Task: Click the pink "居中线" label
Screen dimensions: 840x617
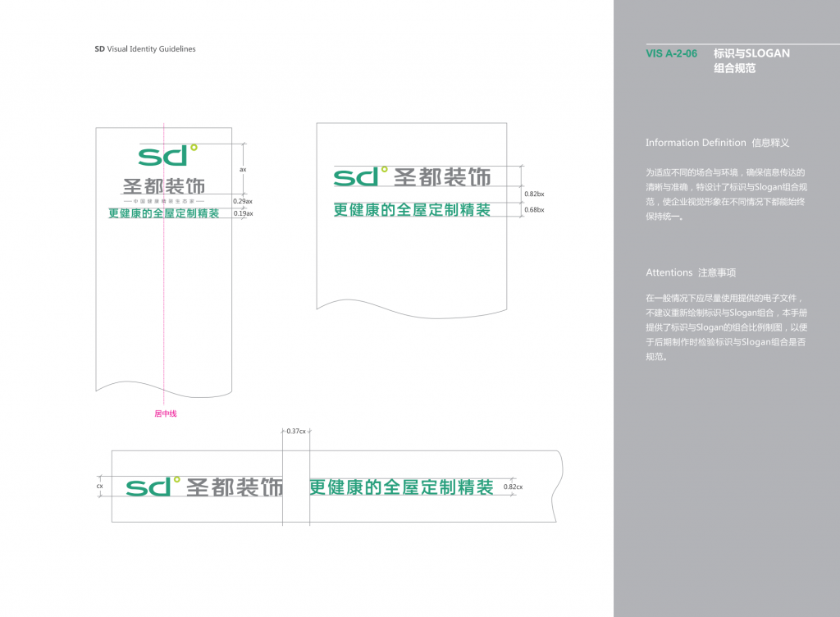Action: pos(166,414)
